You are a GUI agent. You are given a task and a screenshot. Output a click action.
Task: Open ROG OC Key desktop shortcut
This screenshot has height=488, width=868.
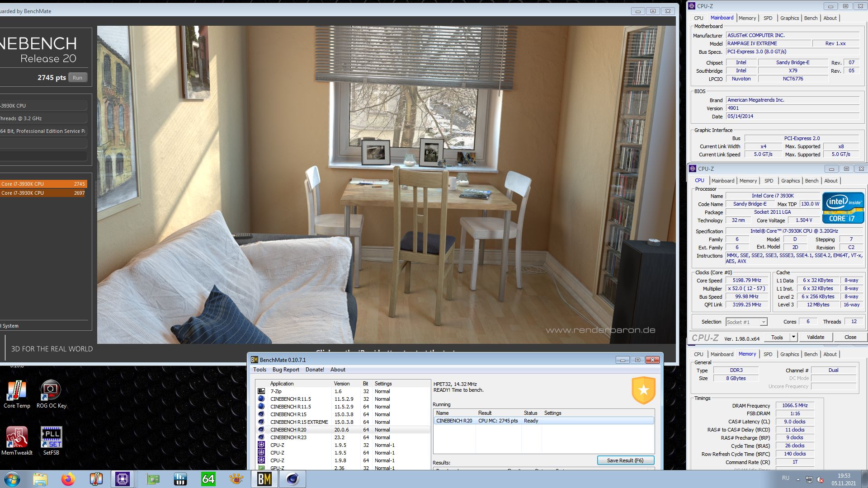(51, 394)
